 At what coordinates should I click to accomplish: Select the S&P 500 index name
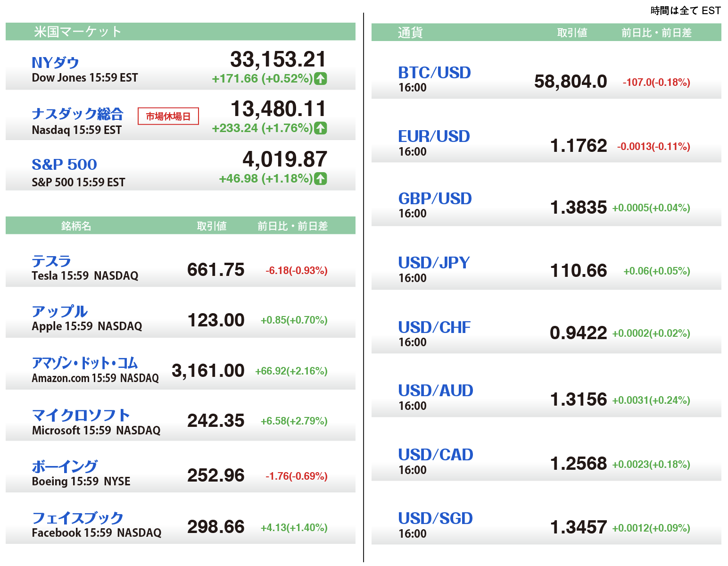[x=64, y=164]
